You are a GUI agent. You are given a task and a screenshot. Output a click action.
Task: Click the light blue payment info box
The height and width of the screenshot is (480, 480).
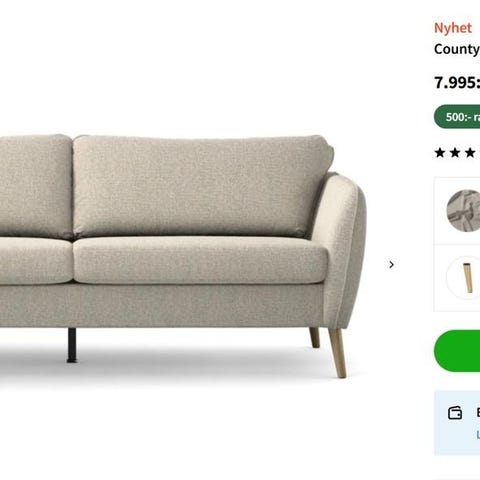coord(457,423)
